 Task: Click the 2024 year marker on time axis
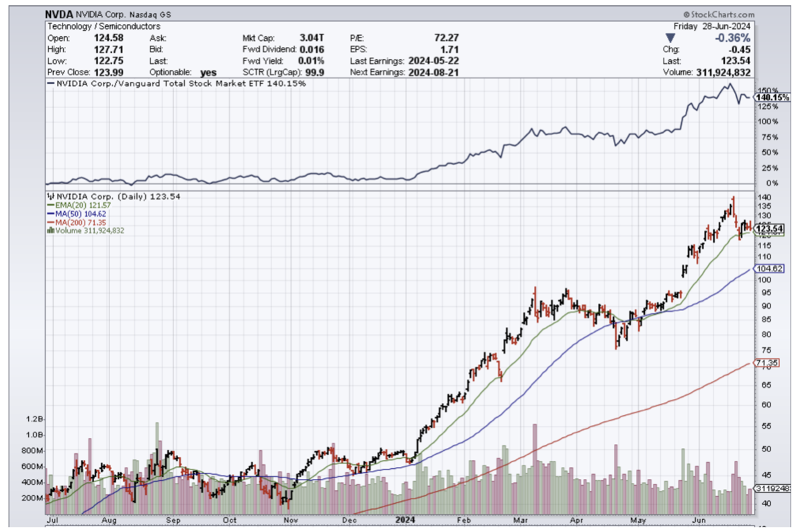(x=405, y=520)
